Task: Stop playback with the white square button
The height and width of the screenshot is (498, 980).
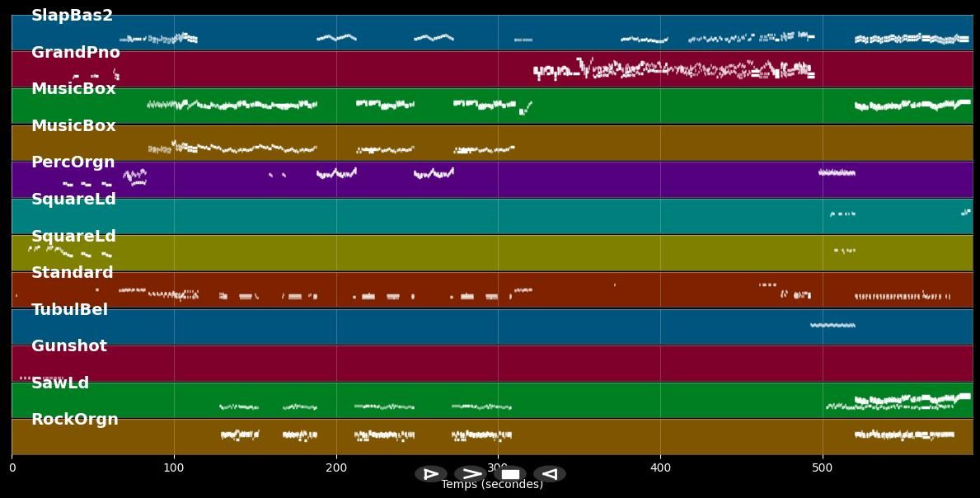Action: click(510, 474)
